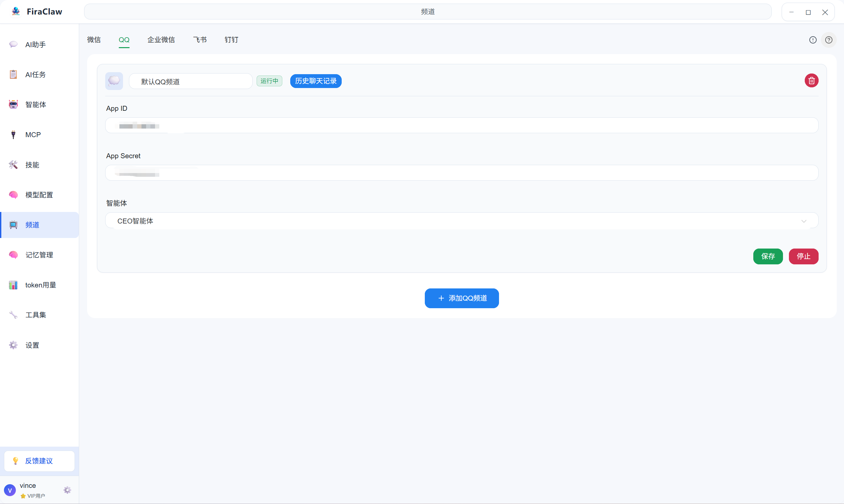844x504 pixels.
Task: Click the 历史聊天记录 button
Action: coord(316,81)
